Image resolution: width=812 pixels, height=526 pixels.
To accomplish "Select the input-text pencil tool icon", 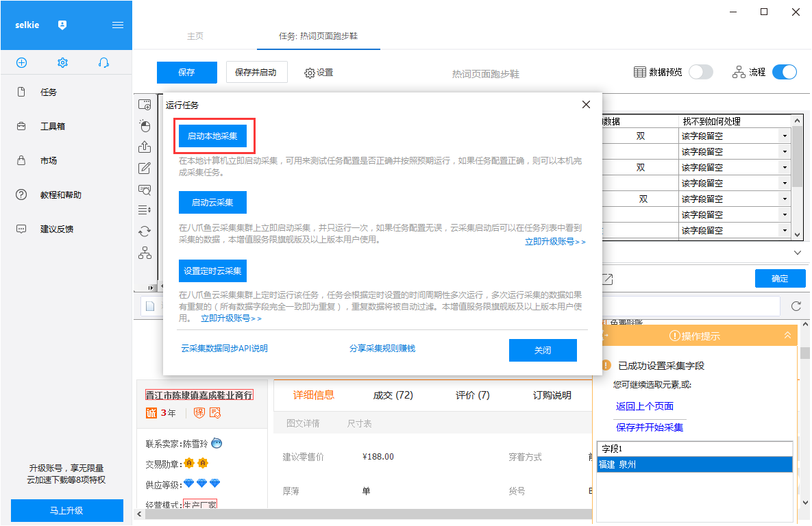I will [145, 168].
